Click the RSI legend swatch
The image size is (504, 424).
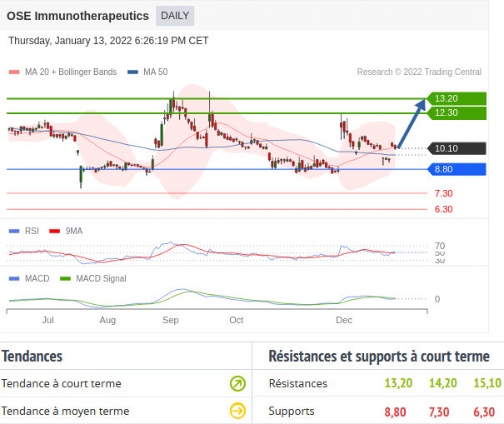[x=14, y=231]
